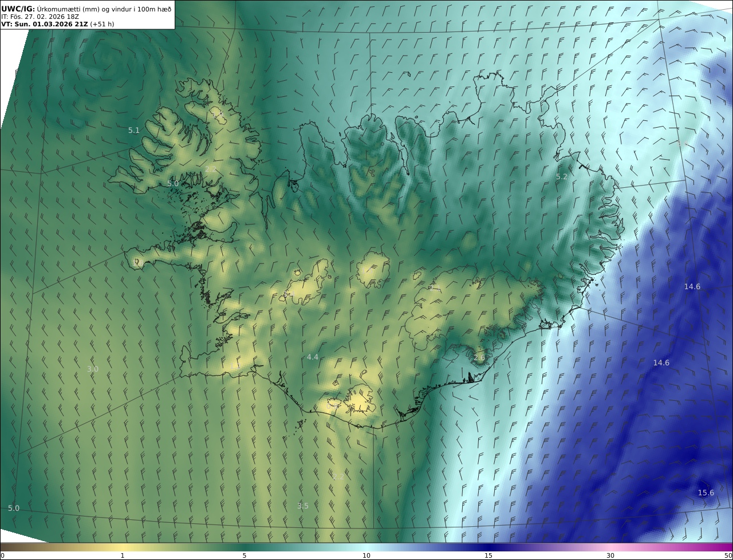The image size is (733, 560).
Task: Click the colorbar tick label 1
Action: [x=123, y=555]
